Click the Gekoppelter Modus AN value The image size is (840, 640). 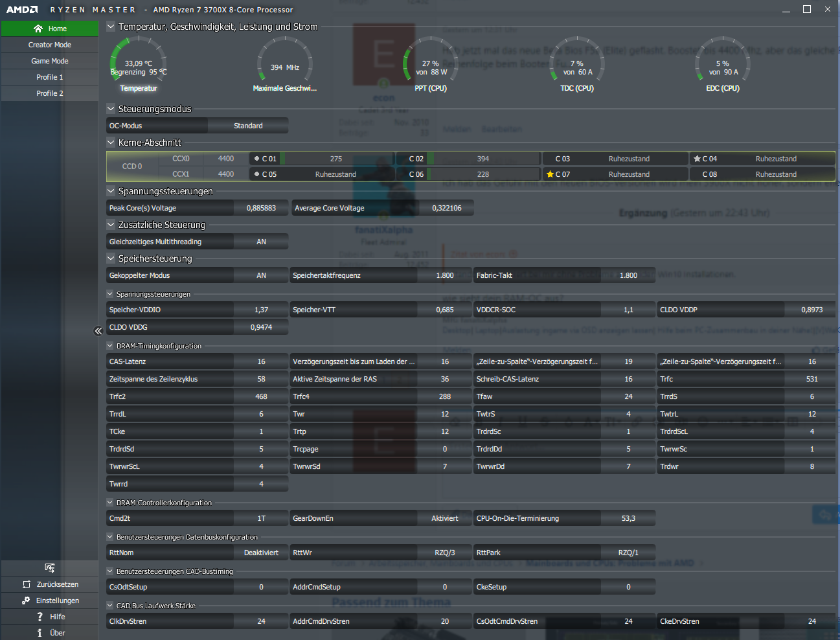click(x=261, y=275)
